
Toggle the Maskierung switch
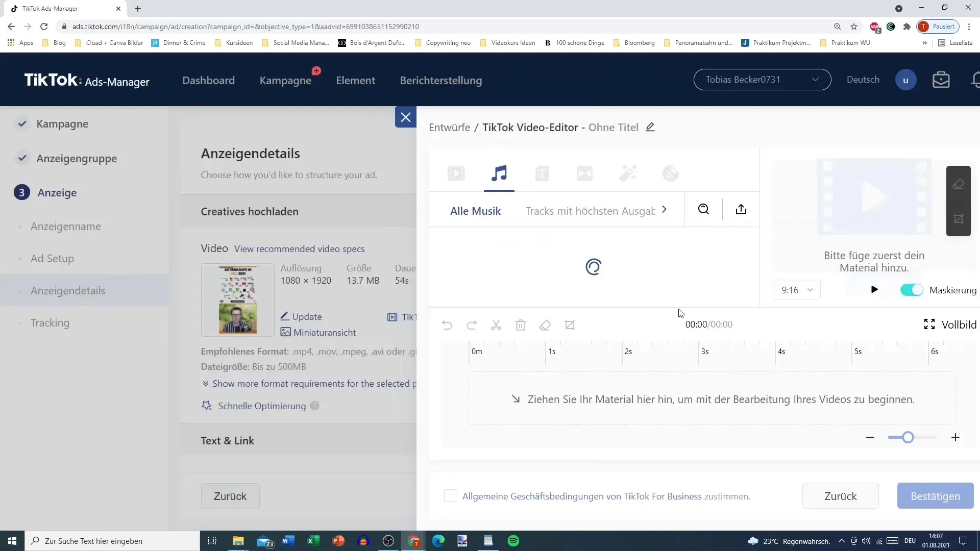tap(912, 290)
